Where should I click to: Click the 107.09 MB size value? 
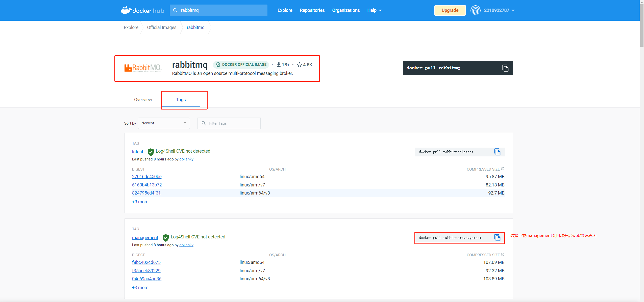tap(494, 262)
